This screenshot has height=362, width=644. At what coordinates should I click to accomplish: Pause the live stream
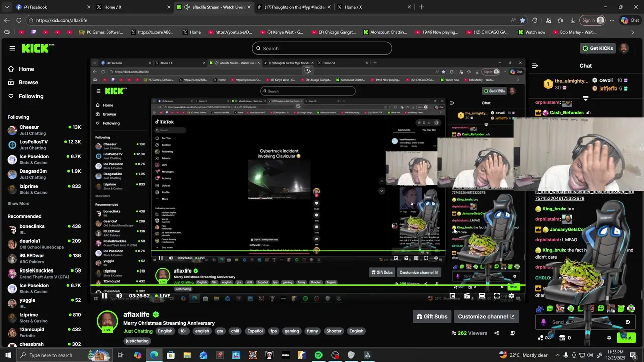104,296
